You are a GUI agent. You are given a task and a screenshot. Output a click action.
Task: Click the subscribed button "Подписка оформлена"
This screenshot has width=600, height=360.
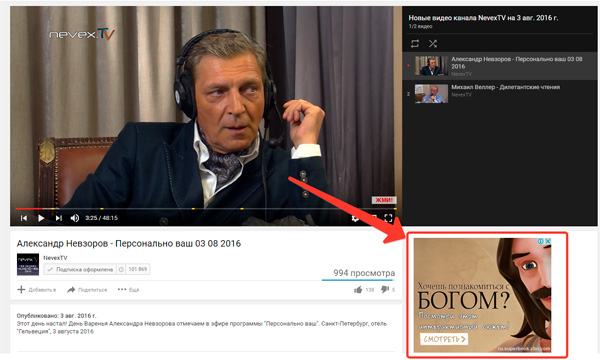[80, 269]
